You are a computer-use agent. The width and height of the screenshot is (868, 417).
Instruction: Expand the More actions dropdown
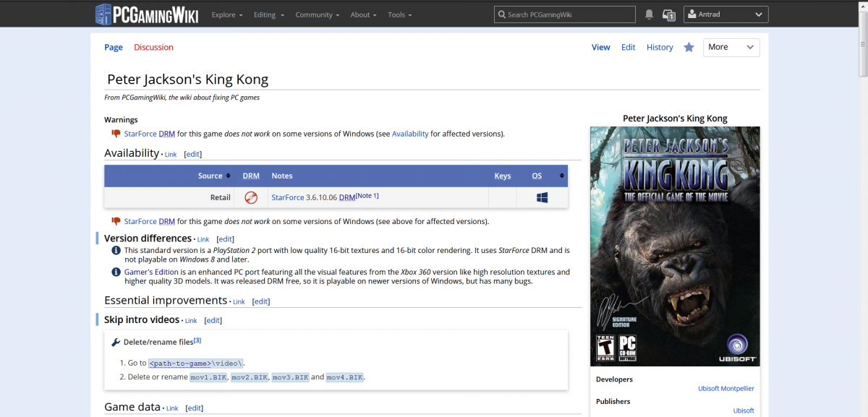tap(731, 47)
